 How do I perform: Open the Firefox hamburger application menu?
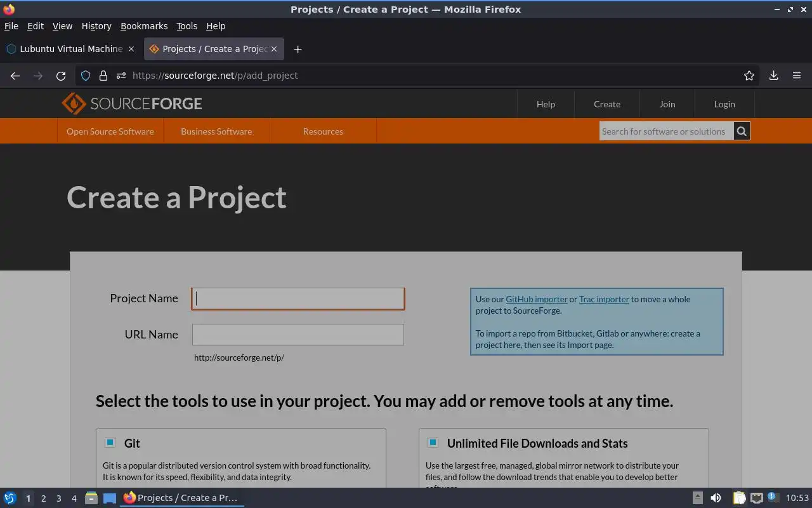[797, 76]
